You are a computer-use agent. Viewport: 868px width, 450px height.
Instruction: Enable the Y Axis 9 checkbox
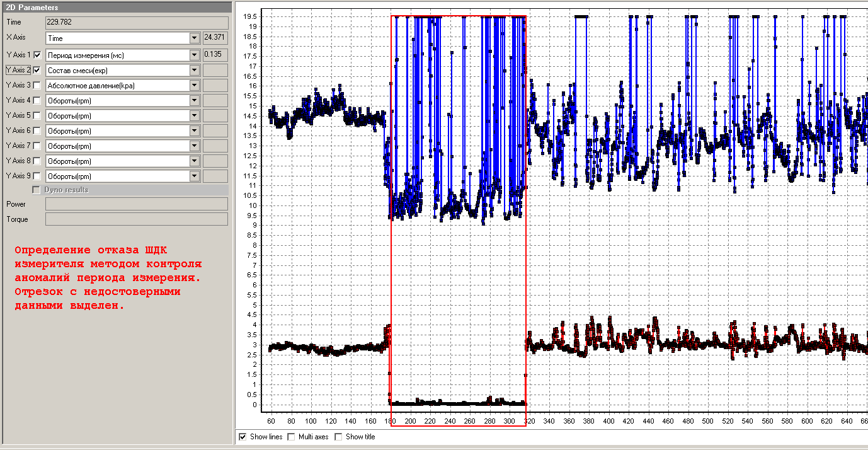point(37,176)
